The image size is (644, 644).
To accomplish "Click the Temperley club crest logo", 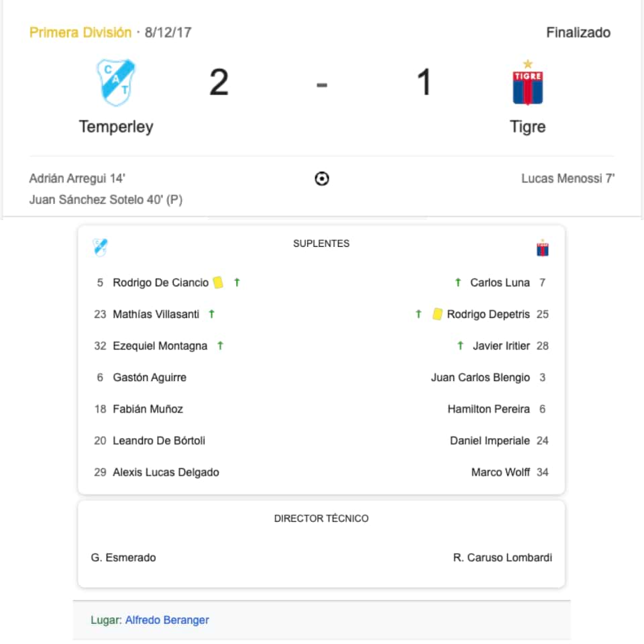I will point(116,83).
